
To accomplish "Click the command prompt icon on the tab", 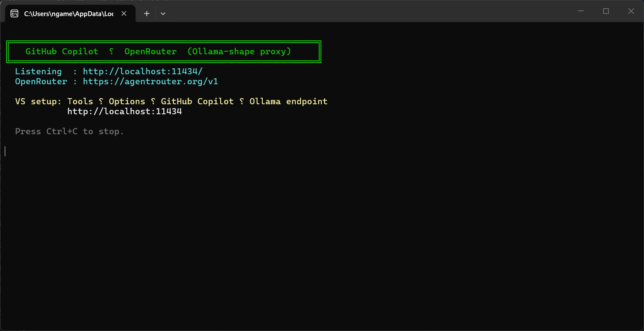I will click(14, 13).
